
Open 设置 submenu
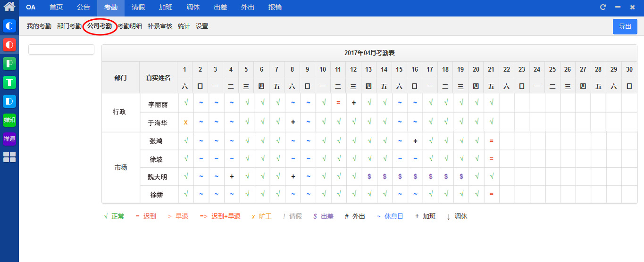click(202, 26)
